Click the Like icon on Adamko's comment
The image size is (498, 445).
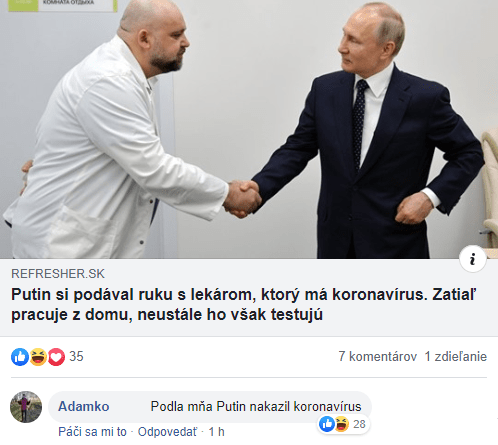coord(327,424)
